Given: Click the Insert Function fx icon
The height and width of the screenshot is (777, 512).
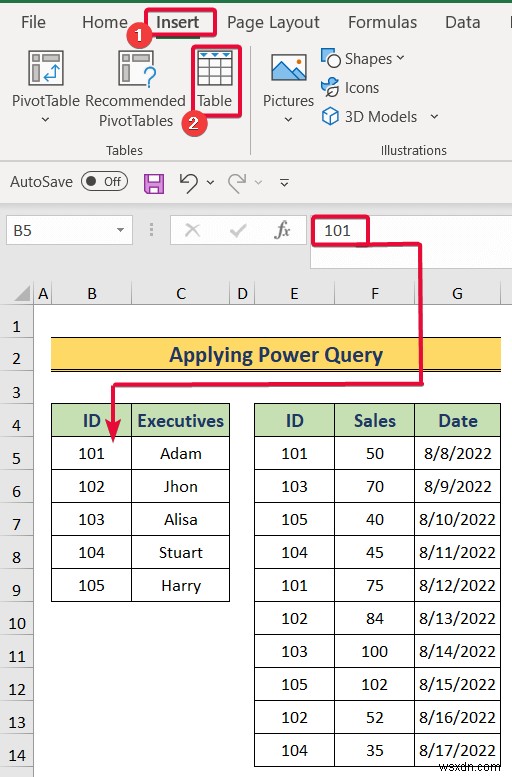Looking at the screenshot, I should (282, 230).
